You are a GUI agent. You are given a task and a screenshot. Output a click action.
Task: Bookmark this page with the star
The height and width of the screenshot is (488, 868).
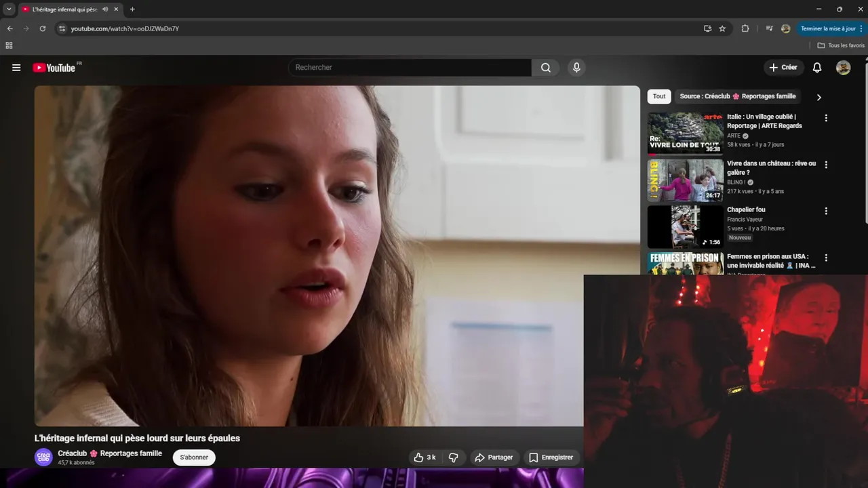tap(722, 28)
